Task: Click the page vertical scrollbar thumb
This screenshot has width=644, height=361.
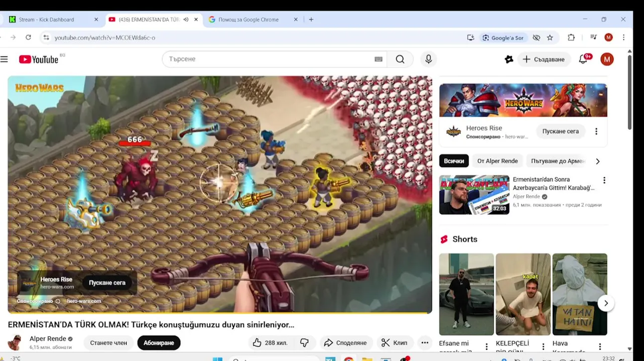Action: [629, 93]
